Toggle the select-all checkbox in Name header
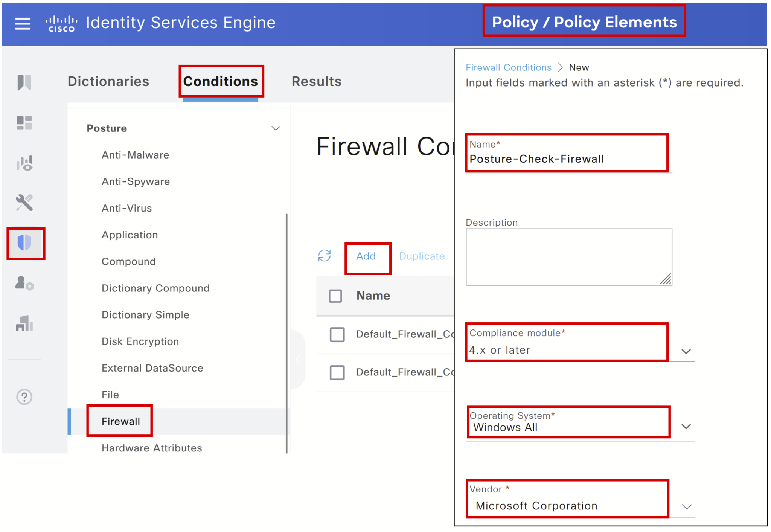 coord(335,296)
